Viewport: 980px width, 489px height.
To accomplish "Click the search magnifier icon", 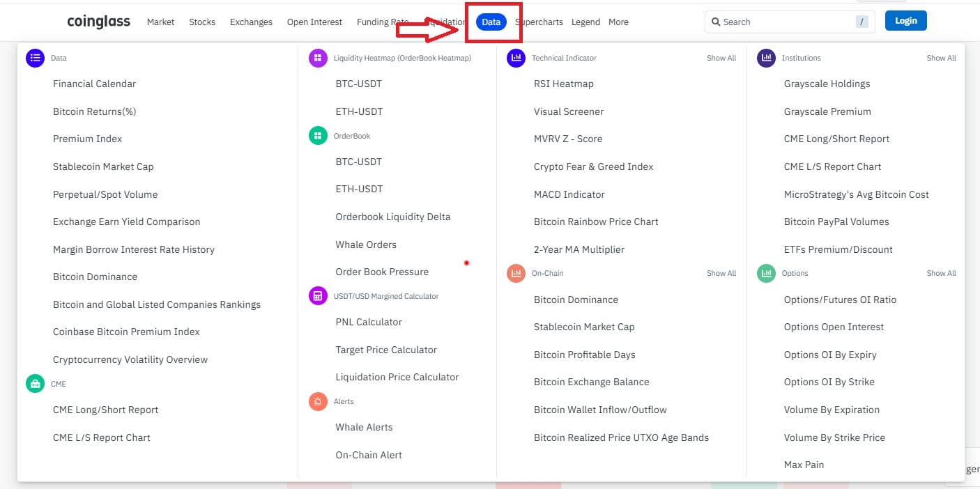I will 716,22.
